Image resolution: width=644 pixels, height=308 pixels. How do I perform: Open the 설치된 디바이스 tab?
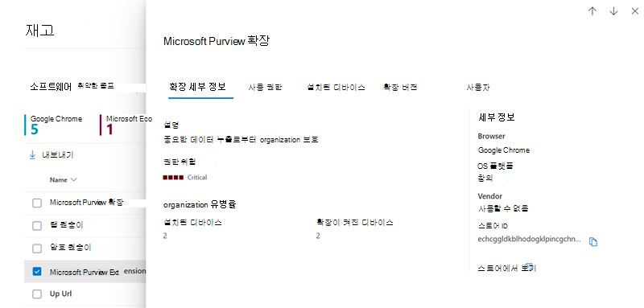(336, 88)
